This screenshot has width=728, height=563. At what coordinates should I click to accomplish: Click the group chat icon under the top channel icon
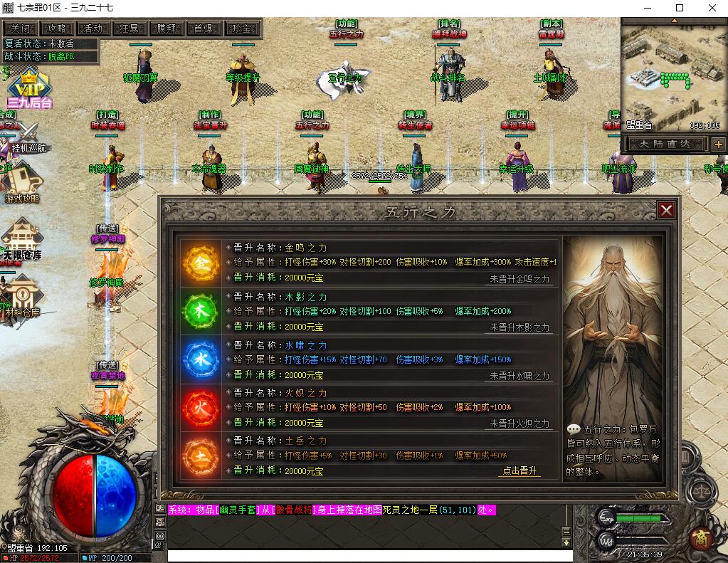pos(160,522)
